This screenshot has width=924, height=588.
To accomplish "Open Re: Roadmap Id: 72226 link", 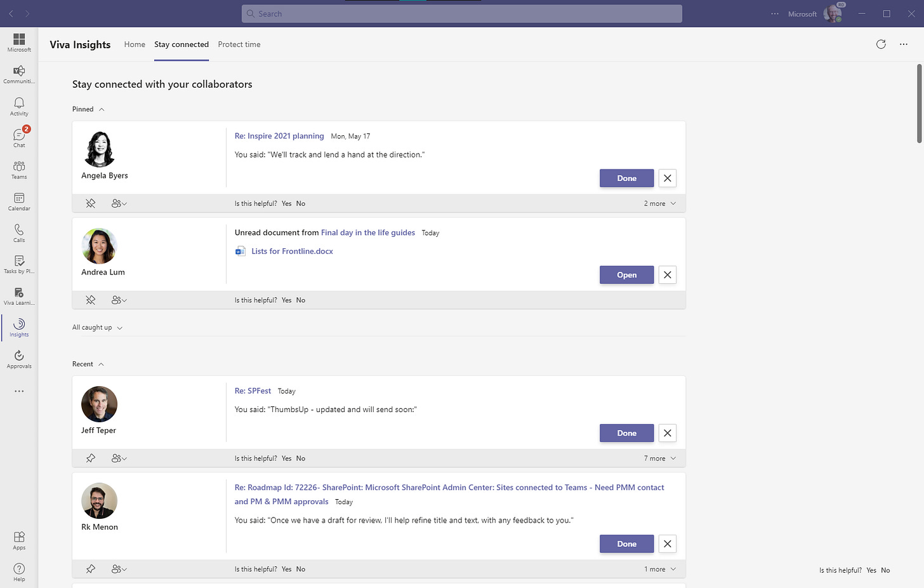I will [449, 494].
